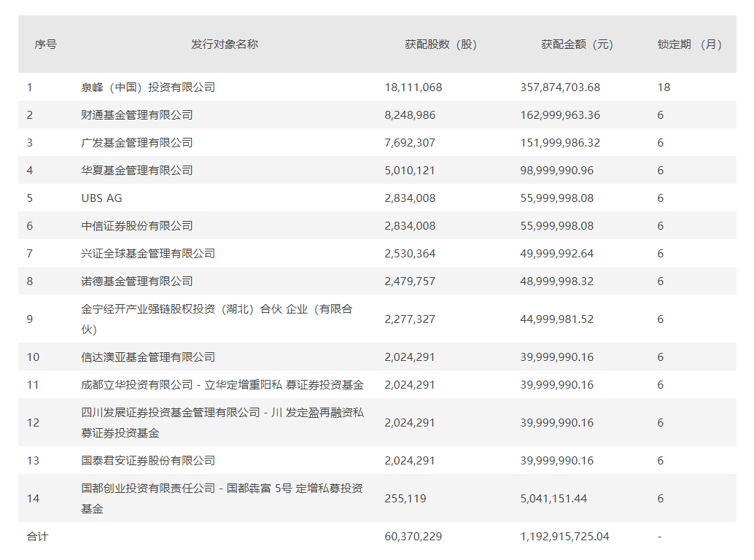Click the share count 7,692,307
The width and height of the screenshot is (754, 560).
click(410, 143)
